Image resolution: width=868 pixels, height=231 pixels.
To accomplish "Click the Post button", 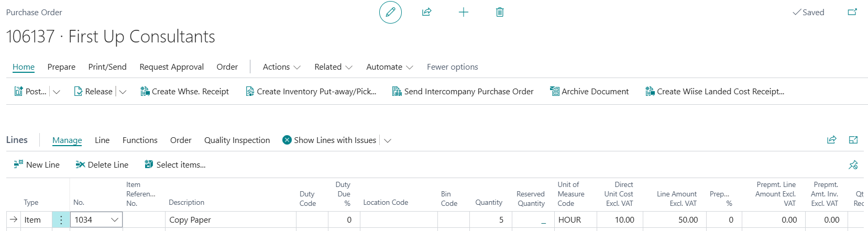I will click(30, 91).
